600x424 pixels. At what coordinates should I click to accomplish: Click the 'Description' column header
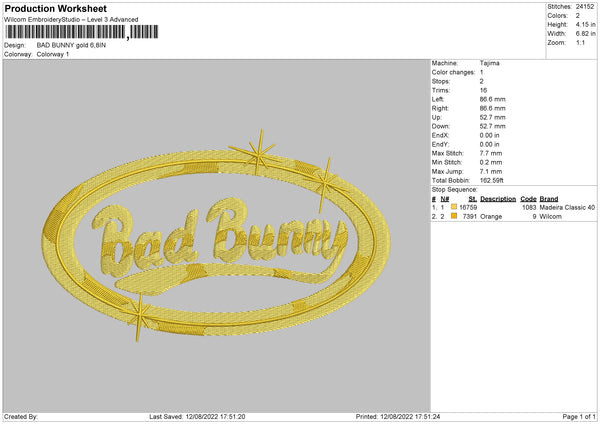498,199
